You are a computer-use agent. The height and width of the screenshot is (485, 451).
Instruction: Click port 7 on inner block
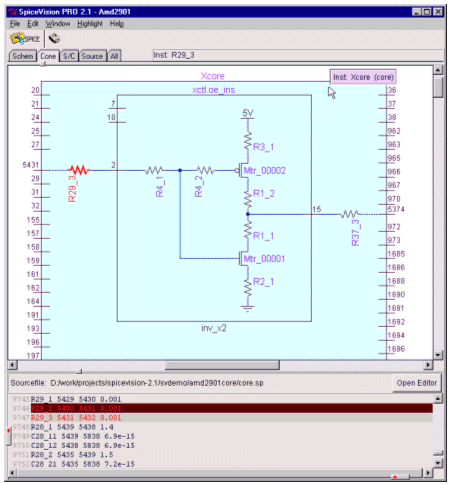tap(113, 104)
